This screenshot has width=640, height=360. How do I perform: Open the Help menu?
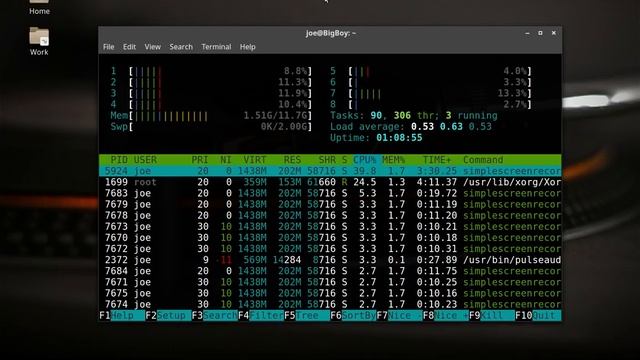[x=248, y=47]
